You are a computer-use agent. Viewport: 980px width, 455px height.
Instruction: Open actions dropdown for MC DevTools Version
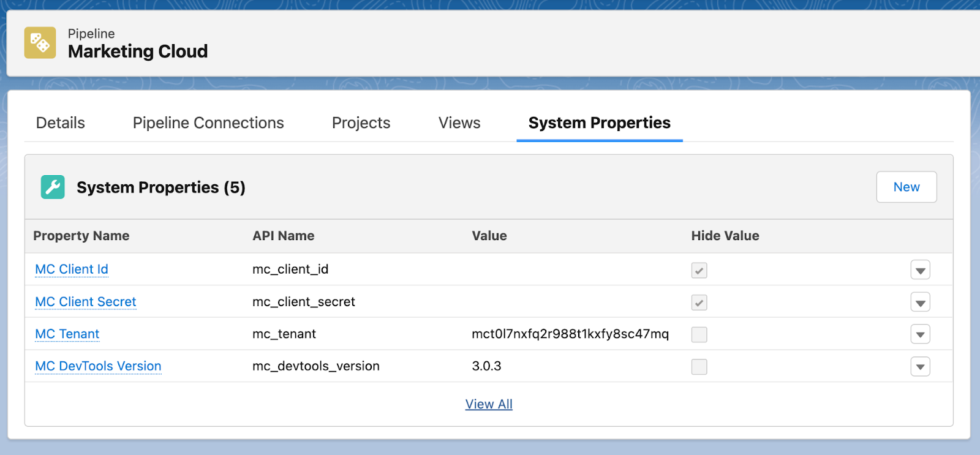(920, 367)
